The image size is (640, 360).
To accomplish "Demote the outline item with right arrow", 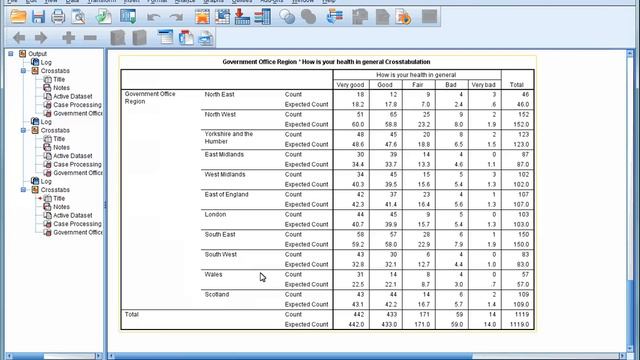I will point(41,38).
